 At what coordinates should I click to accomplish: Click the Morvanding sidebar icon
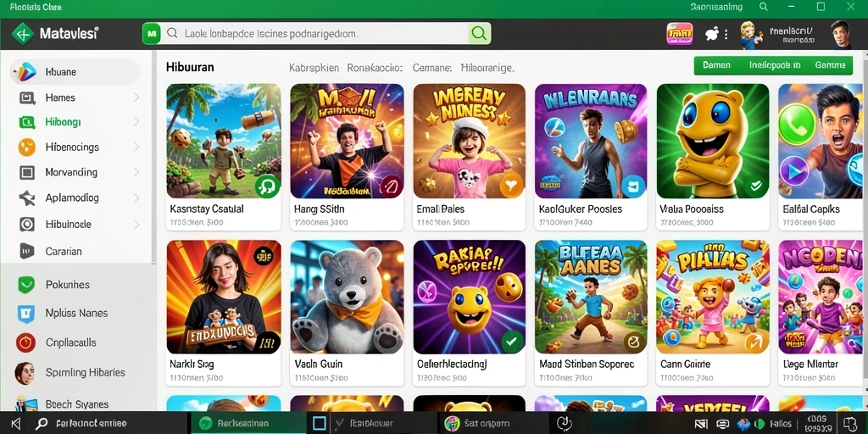click(26, 172)
